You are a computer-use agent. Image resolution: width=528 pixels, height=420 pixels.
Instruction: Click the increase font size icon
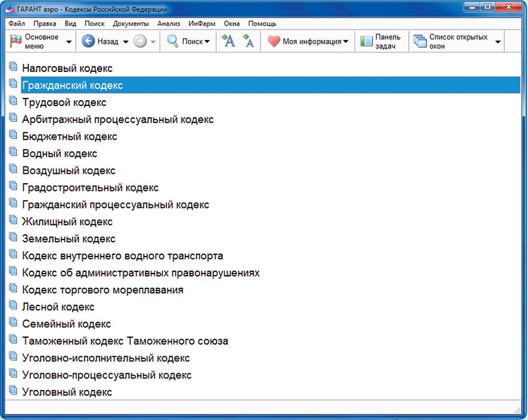pos(228,41)
